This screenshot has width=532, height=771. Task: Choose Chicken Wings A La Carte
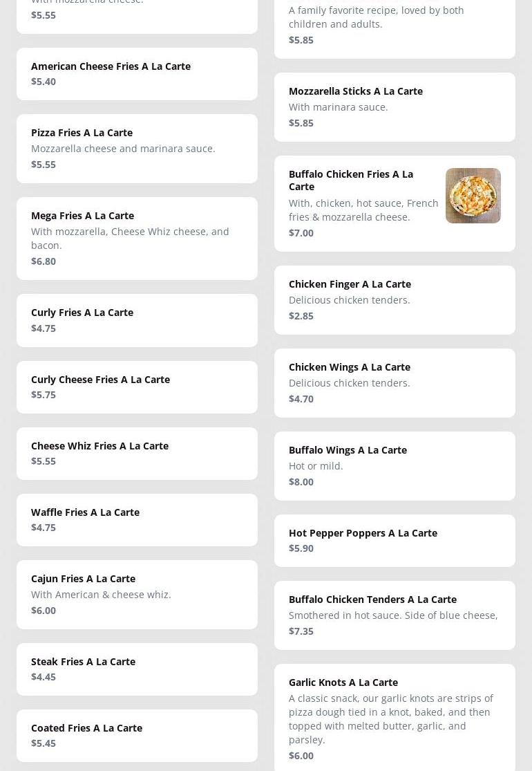pyautogui.click(x=349, y=367)
